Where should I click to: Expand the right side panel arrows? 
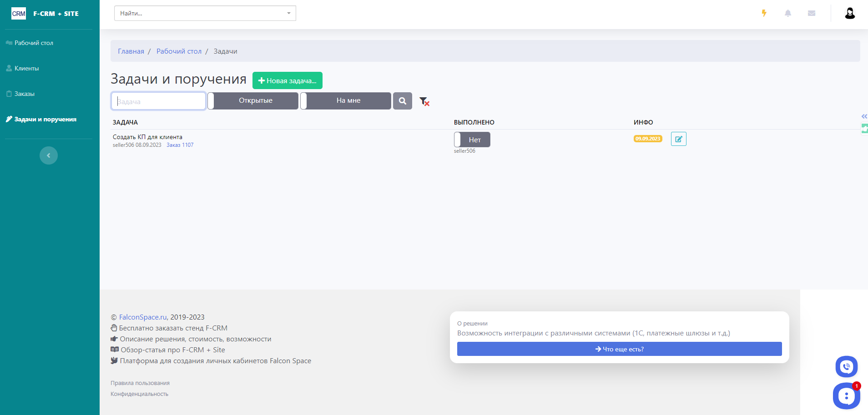[864, 116]
